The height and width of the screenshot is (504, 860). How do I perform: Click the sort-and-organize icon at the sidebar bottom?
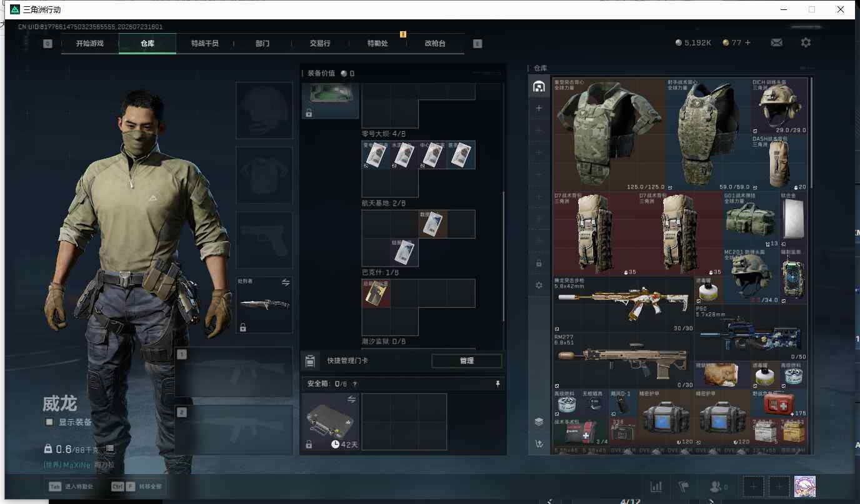point(539,444)
